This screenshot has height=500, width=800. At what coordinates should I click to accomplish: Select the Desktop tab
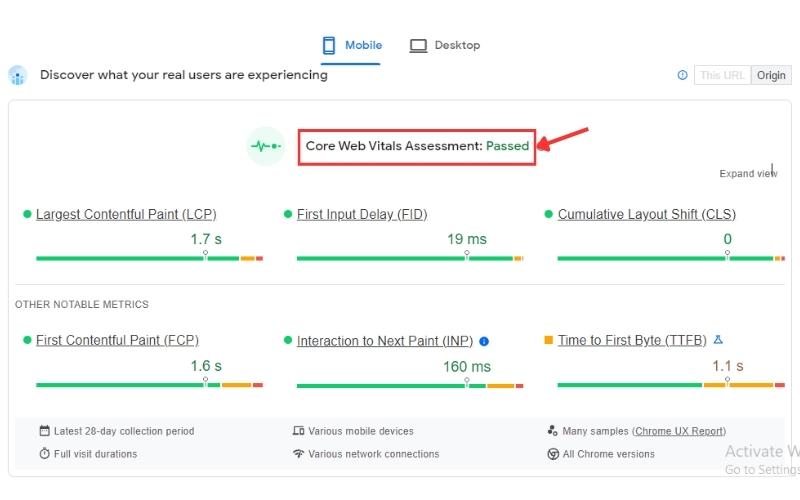coord(445,45)
